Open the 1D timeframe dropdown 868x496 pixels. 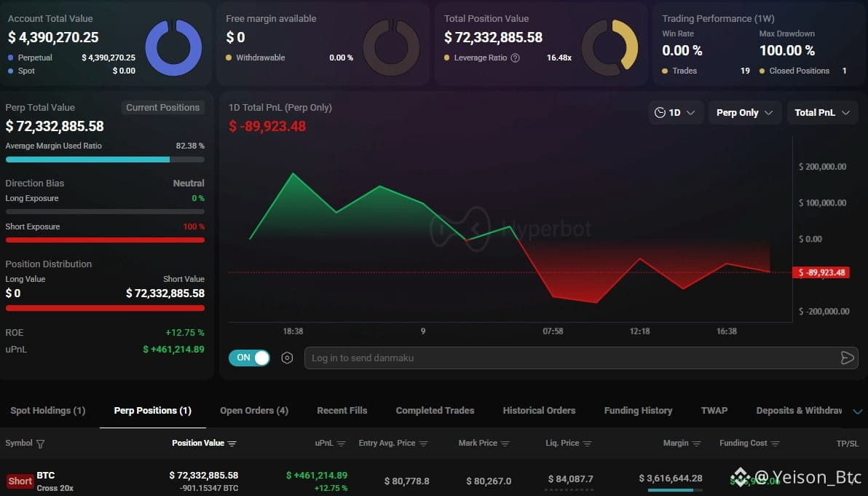[x=675, y=112]
